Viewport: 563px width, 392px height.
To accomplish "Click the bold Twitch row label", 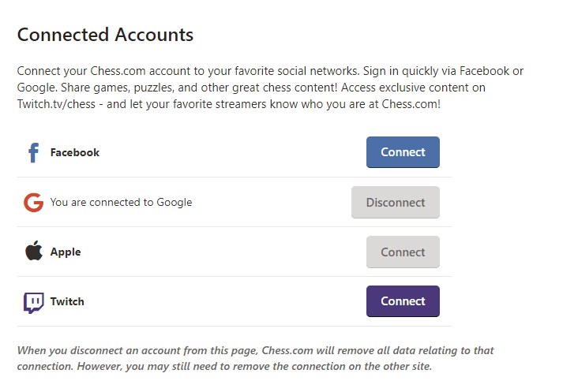I will (x=67, y=302).
